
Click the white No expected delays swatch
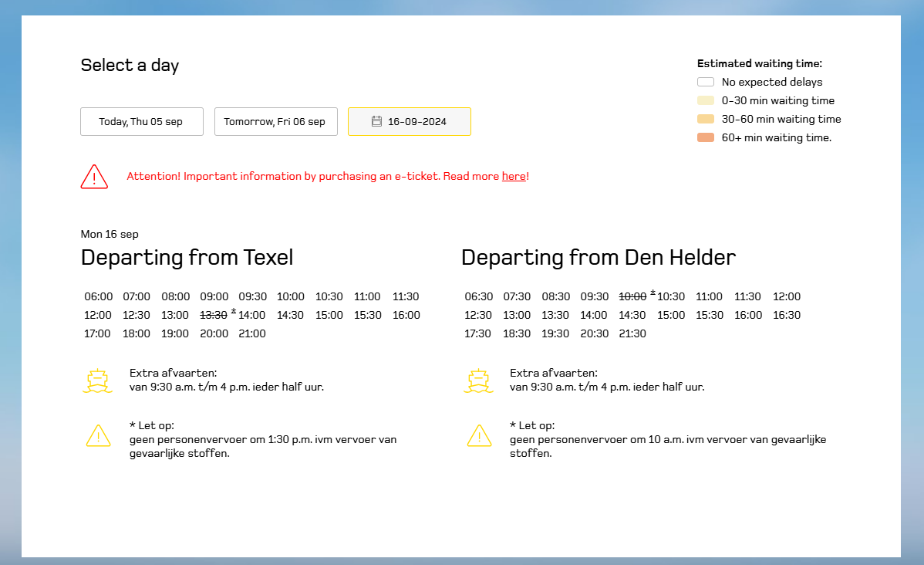[706, 82]
